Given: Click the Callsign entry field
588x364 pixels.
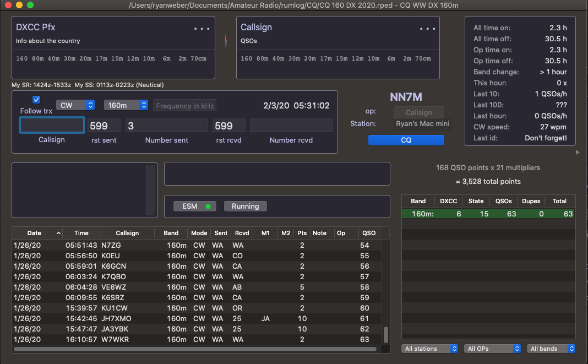Looking at the screenshot, I should (52, 126).
